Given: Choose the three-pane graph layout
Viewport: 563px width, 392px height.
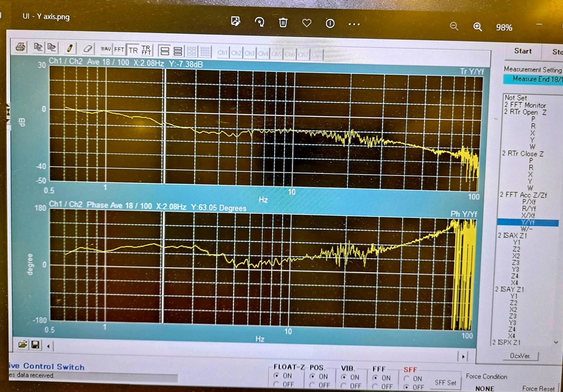Looking at the screenshot, I should pyautogui.click(x=178, y=51).
